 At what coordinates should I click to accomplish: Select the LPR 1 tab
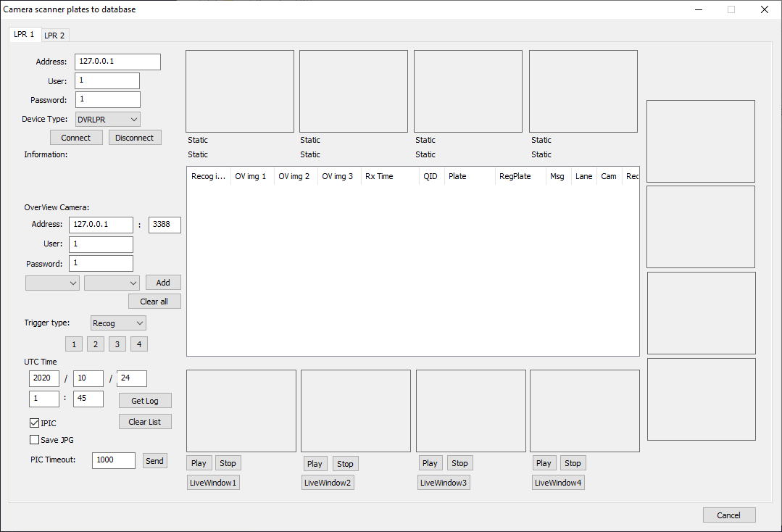tap(24, 35)
